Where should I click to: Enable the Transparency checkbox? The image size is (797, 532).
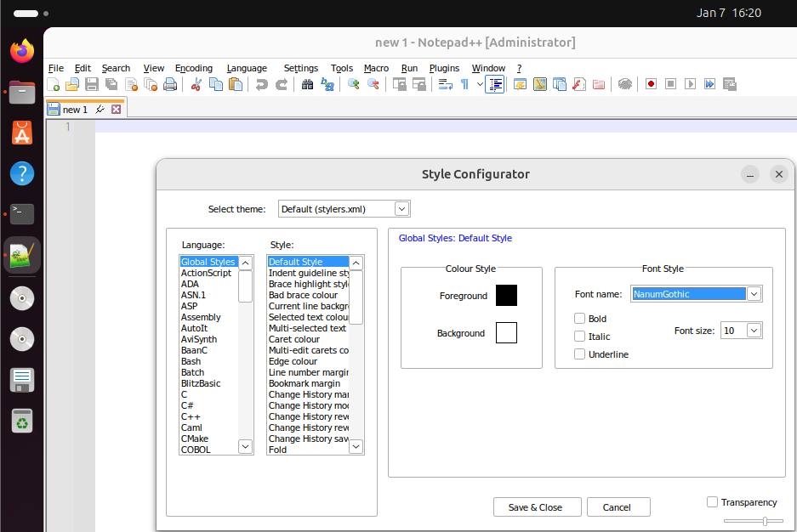click(712, 501)
